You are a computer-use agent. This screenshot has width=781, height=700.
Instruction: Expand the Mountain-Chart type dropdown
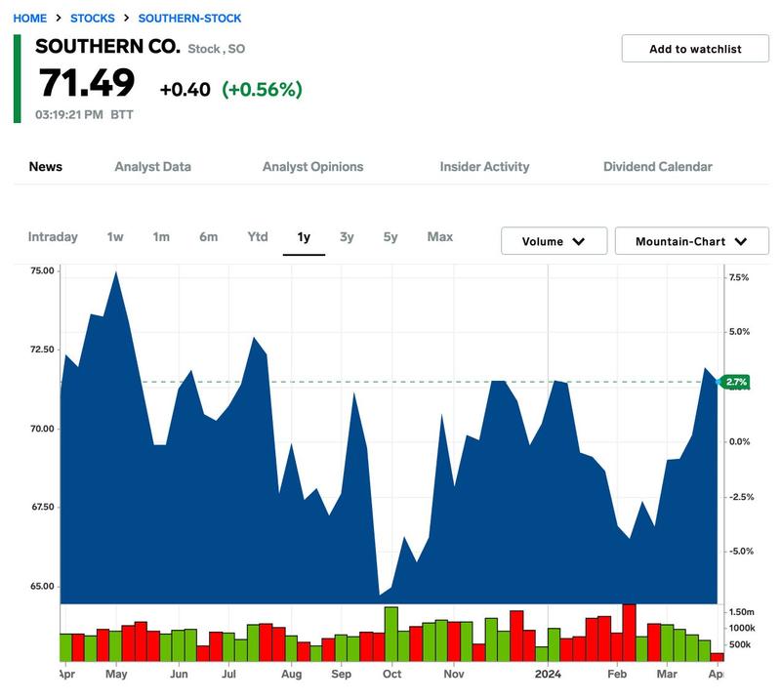point(692,241)
